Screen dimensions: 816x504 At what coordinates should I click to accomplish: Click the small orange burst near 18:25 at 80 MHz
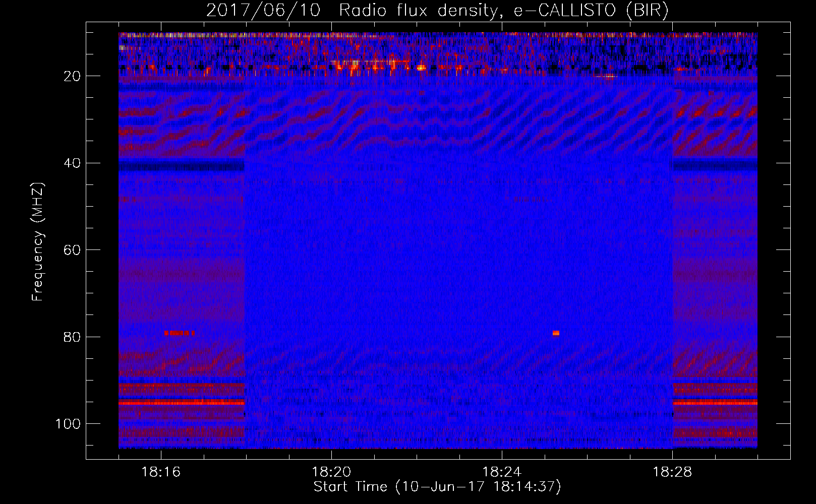pyautogui.click(x=556, y=333)
